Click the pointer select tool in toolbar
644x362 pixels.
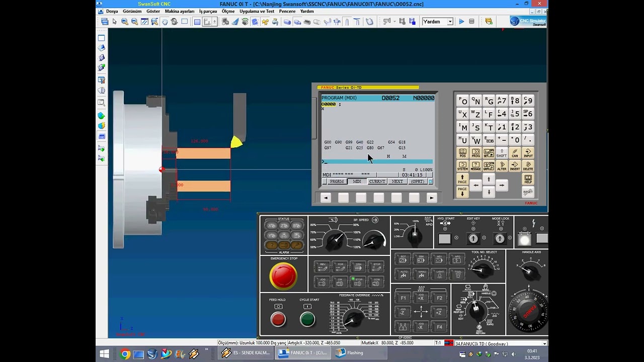pyautogui.click(x=115, y=22)
